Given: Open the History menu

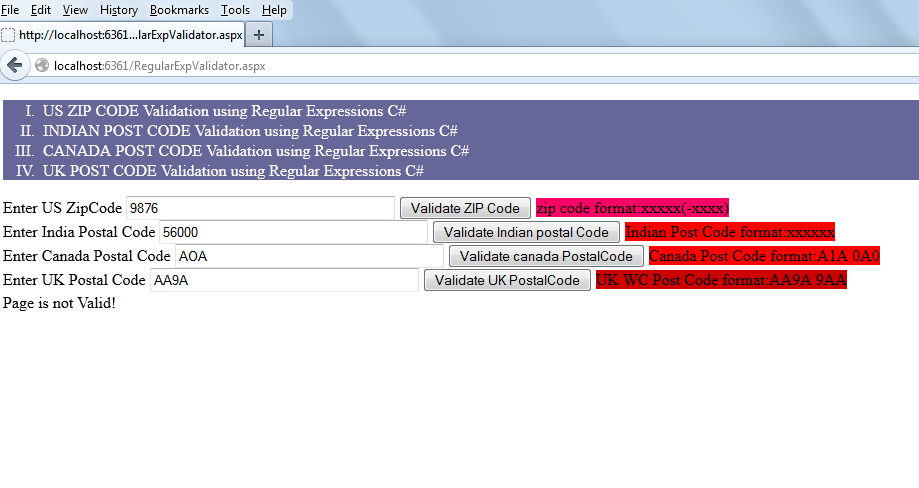Looking at the screenshot, I should point(118,10).
